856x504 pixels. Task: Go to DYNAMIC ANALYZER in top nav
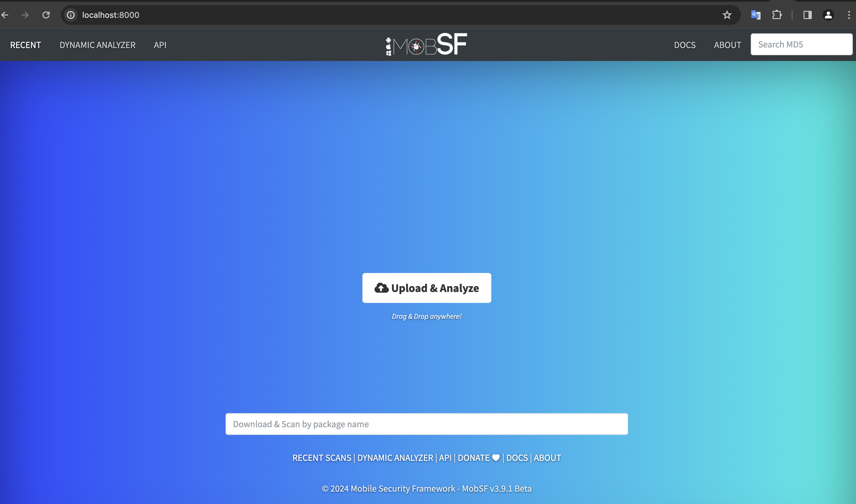click(98, 45)
